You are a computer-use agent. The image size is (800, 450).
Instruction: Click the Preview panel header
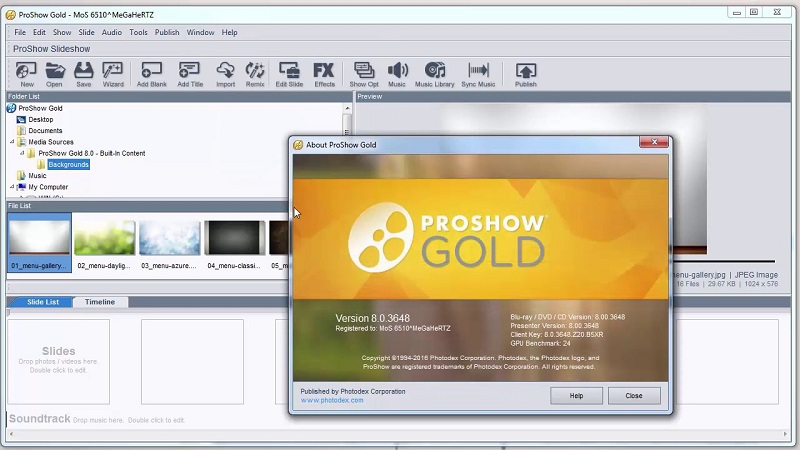point(573,96)
